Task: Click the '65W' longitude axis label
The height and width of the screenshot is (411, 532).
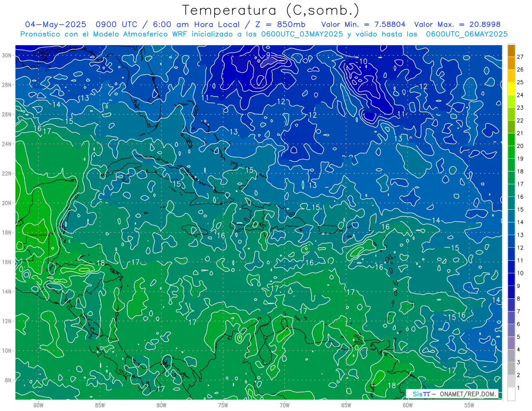Action: coord(346,405)
